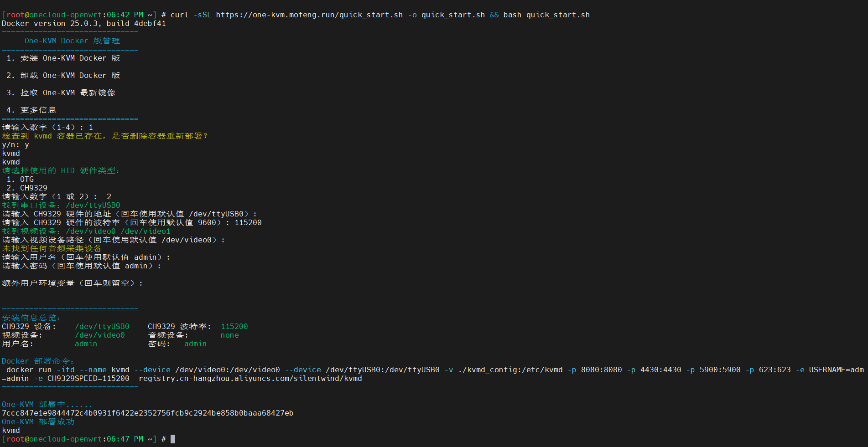
Task: Select menu option 3 拉取 One-KVM 最新镜像
Action: coord(61,92)
